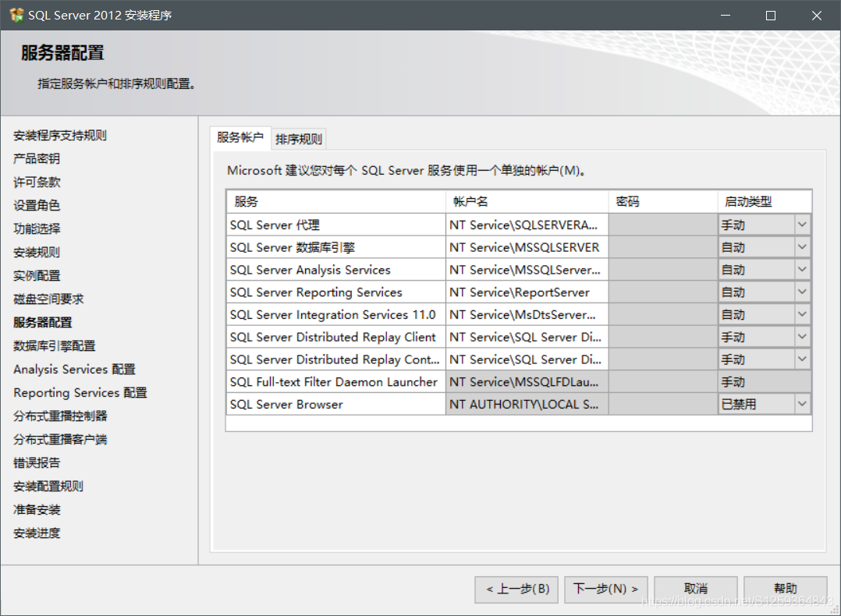Click Analysis Services 配置 step
Viewport: 841px width, 616px height.
pyautogui.click(x=75, y=370)
